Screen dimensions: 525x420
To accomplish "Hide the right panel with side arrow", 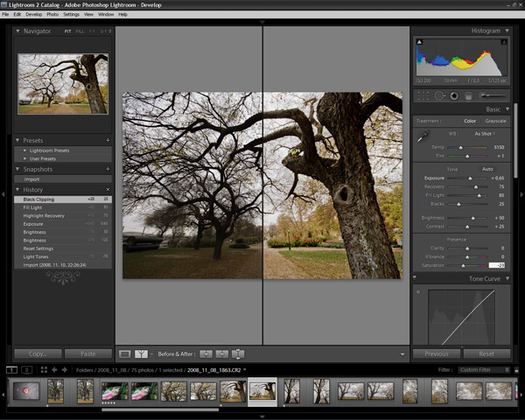I will tap(521, 194).
